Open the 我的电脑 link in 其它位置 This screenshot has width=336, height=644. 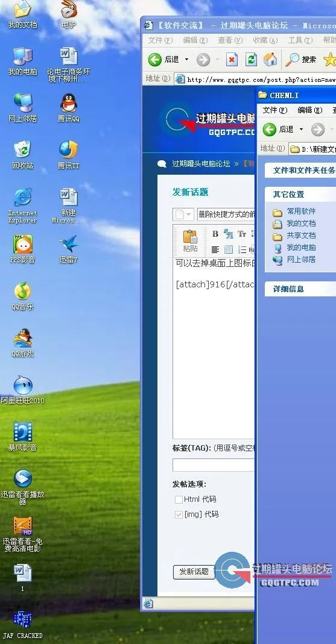[301, 247]
